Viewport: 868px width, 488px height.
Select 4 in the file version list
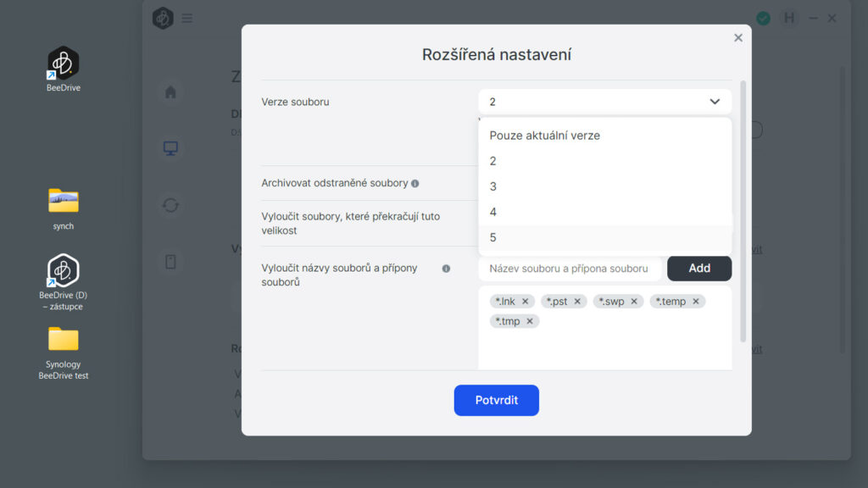click(x=493, y=212)
